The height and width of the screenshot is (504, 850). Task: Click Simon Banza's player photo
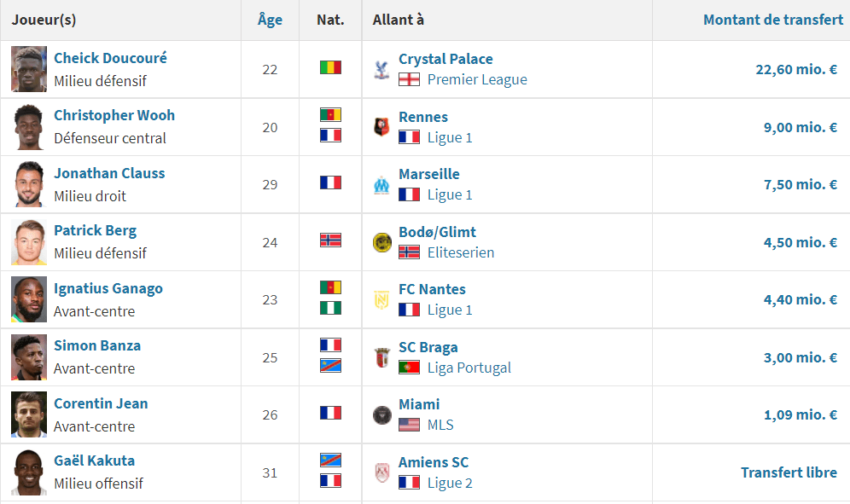[x=29, y=357]
